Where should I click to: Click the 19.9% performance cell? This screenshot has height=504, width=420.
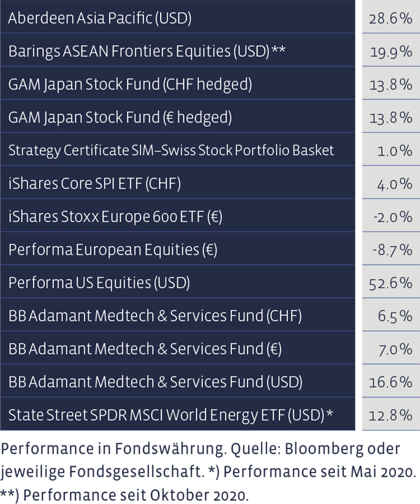point(390,51)
